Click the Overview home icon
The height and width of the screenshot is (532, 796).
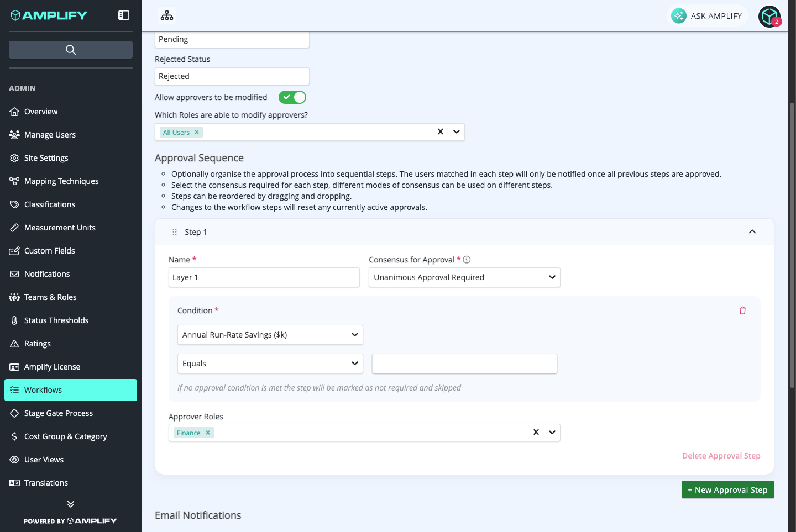14,112
